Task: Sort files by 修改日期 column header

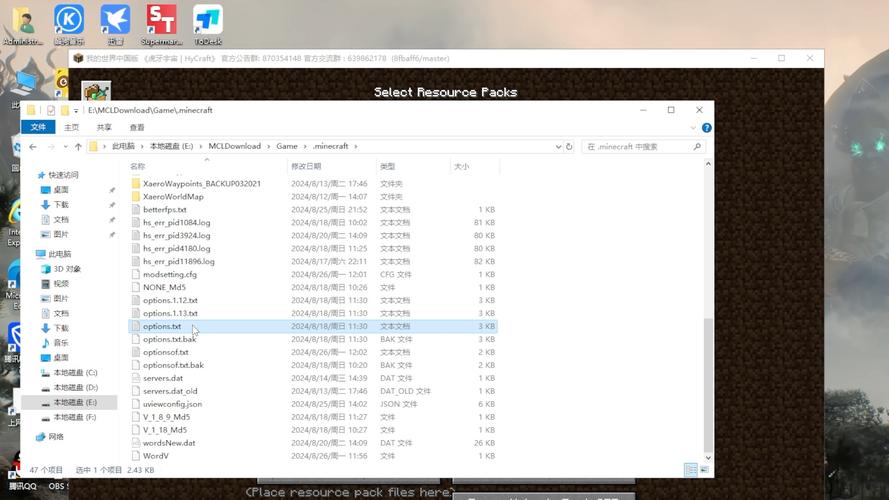Action: point(332,166)
